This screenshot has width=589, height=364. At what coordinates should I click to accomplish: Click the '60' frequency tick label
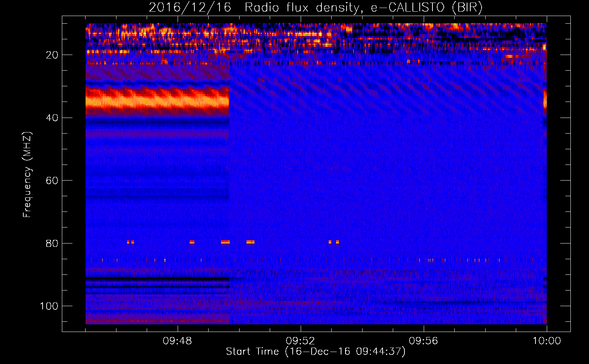tap(52, 181)
